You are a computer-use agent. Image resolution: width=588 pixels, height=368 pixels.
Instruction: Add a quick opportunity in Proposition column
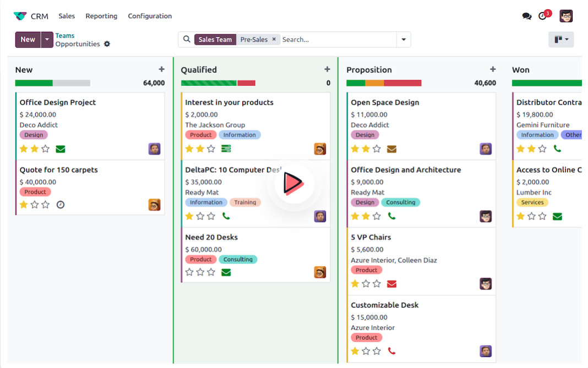click(x=493, y=69)
